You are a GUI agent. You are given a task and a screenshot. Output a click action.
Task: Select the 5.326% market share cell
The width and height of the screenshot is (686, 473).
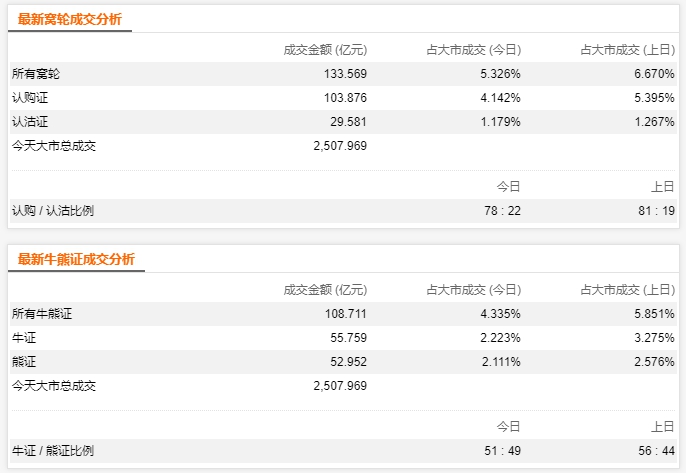click(x=500, y=74)
